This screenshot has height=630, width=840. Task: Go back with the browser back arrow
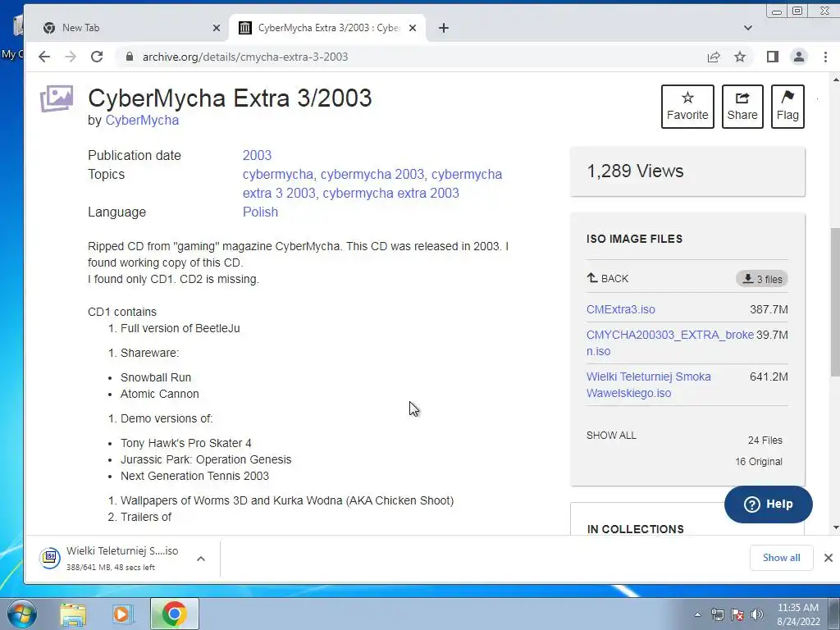pyautogui.click(x=44, y=57)
